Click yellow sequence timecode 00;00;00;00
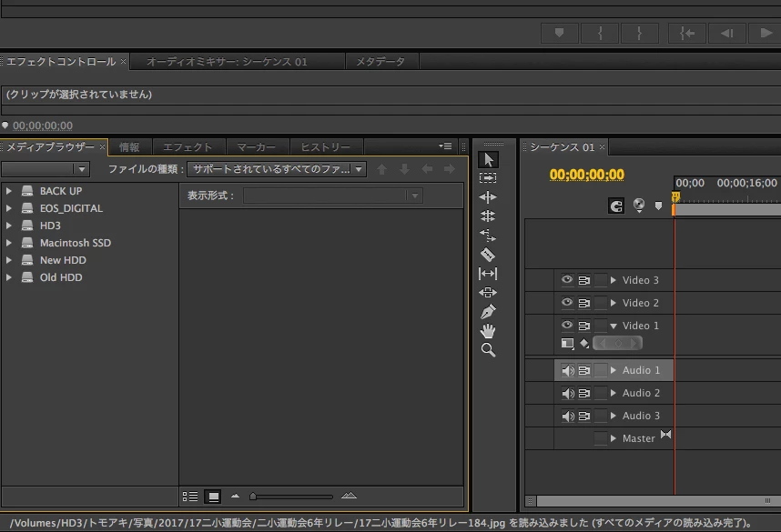The height and width of the screenshot is (532, 781). click(587, 175)
